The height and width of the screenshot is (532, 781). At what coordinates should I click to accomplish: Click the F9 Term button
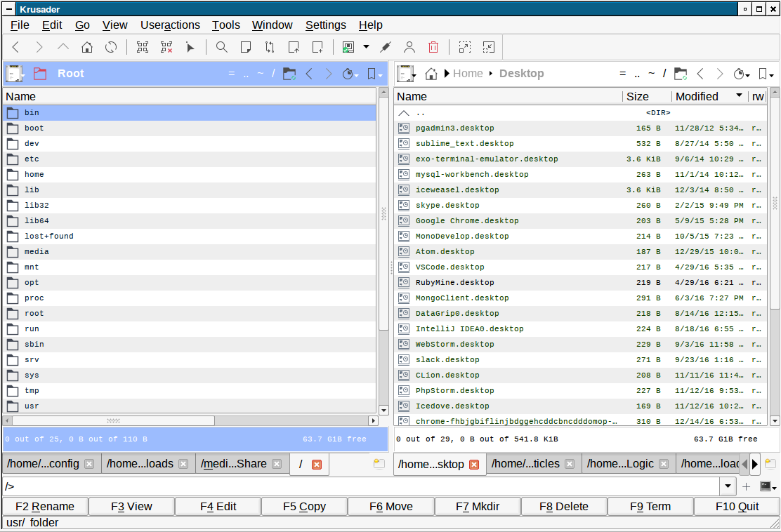click(650, 507)
